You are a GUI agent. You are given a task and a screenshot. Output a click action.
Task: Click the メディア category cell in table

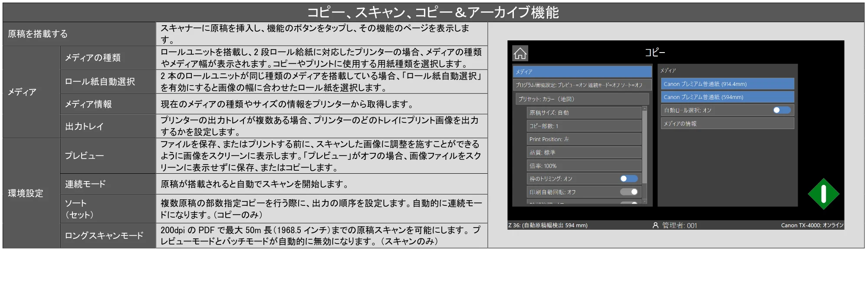(32, 92)
